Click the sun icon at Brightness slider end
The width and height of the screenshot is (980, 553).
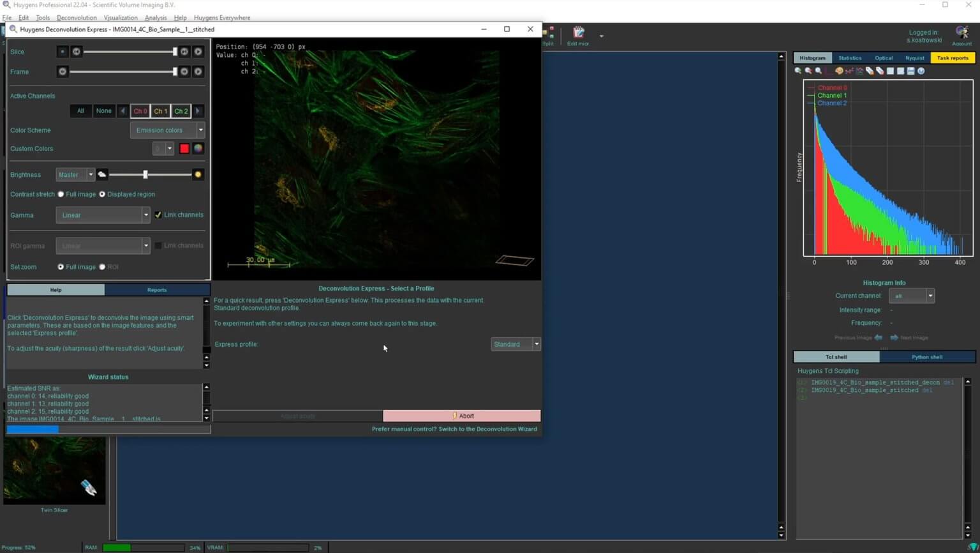click(198, 174)
